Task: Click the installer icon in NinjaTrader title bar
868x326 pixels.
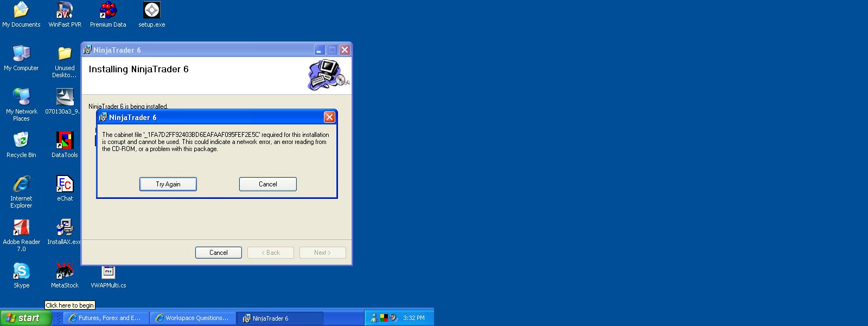Action: point(87,50)
